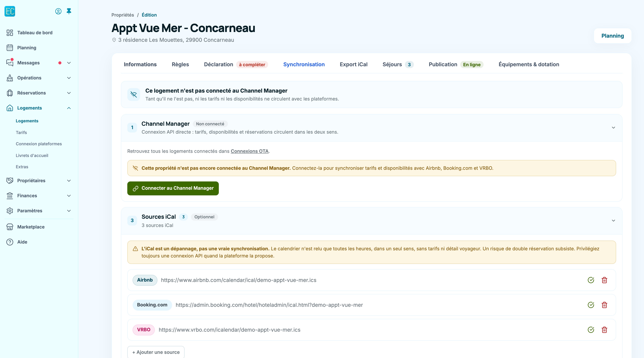Viewport: 644px width, 358px height.
Task: Click Ajouter une source button
Action: click(156, 352)
